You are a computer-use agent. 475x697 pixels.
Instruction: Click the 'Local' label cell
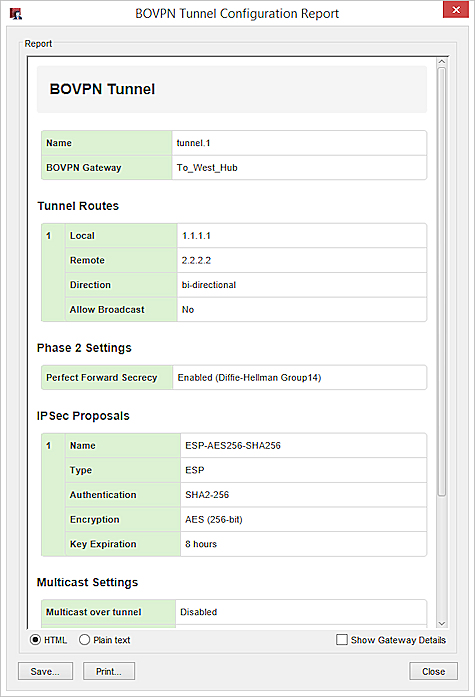click(x=121, y=236)
